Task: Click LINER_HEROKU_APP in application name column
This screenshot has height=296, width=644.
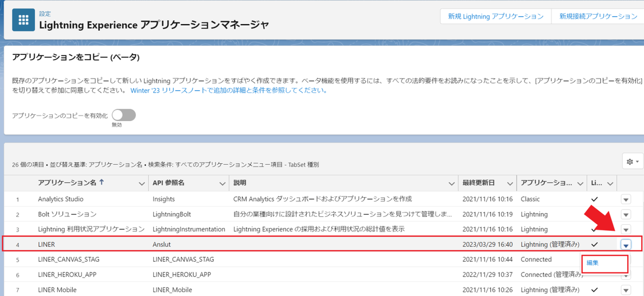Action: (x=68, y=274)
